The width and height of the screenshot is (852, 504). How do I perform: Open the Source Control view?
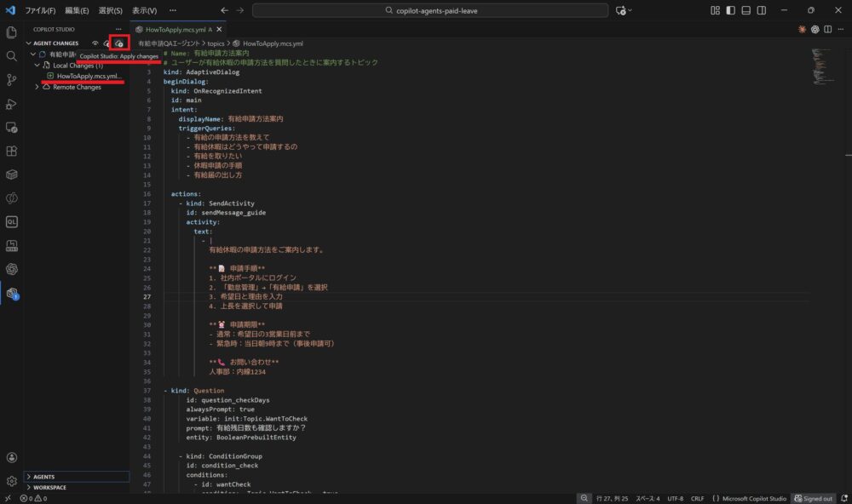(12, 79)
